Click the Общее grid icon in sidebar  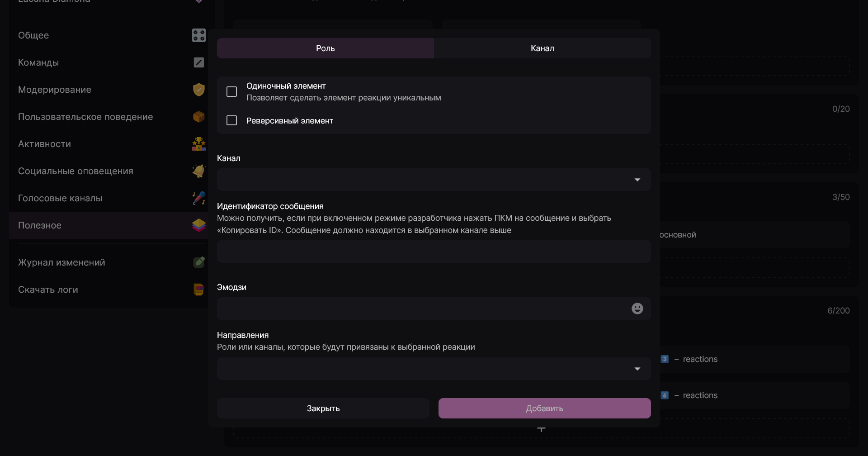pos(198,35)
